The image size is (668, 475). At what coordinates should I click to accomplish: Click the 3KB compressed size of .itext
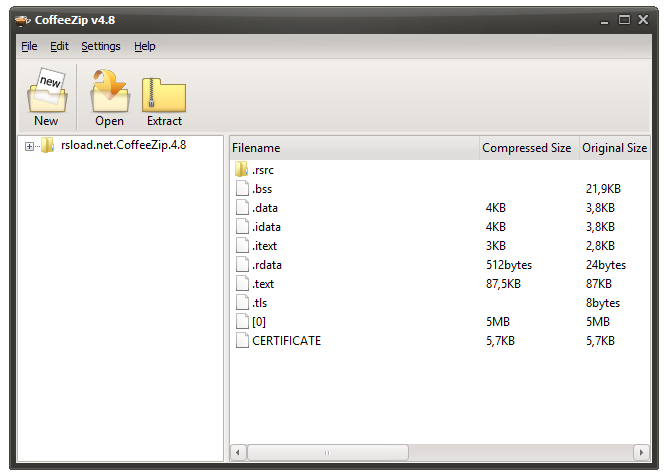tap(496, 246)
